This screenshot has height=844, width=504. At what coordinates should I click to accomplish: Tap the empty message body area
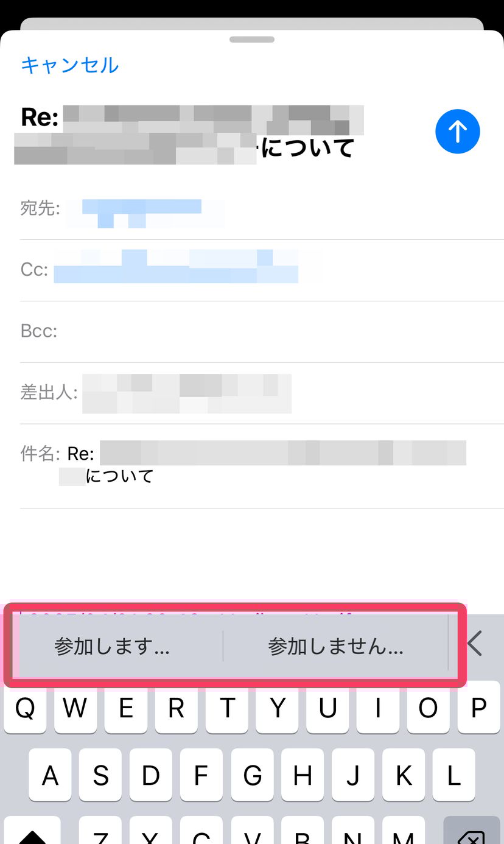(252, 554)
